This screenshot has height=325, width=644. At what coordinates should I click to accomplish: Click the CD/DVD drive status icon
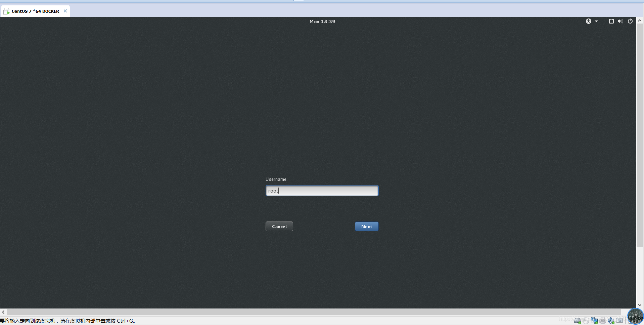click(x=586, y=321)
